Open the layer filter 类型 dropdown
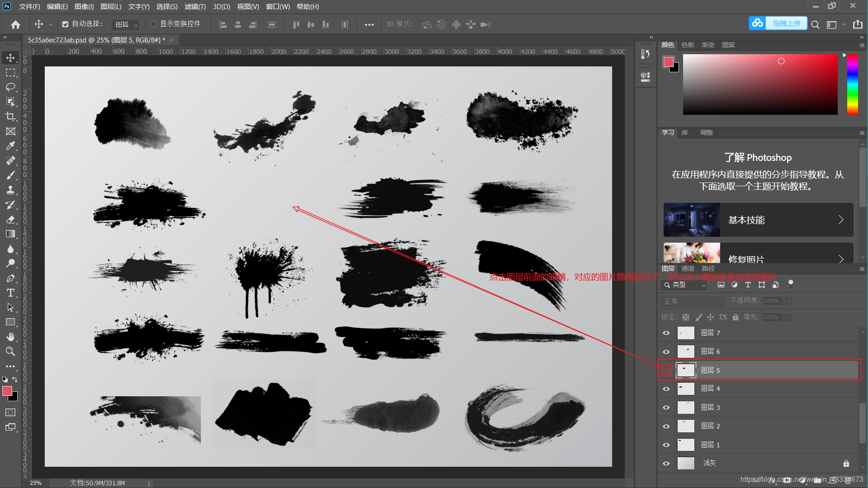Viewport: 868px width, 488px height. click(684, 285)
